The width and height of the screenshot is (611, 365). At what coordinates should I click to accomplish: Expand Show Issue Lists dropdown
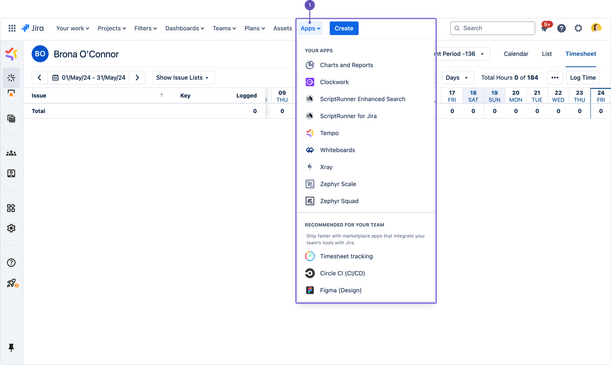pos(183,78)
